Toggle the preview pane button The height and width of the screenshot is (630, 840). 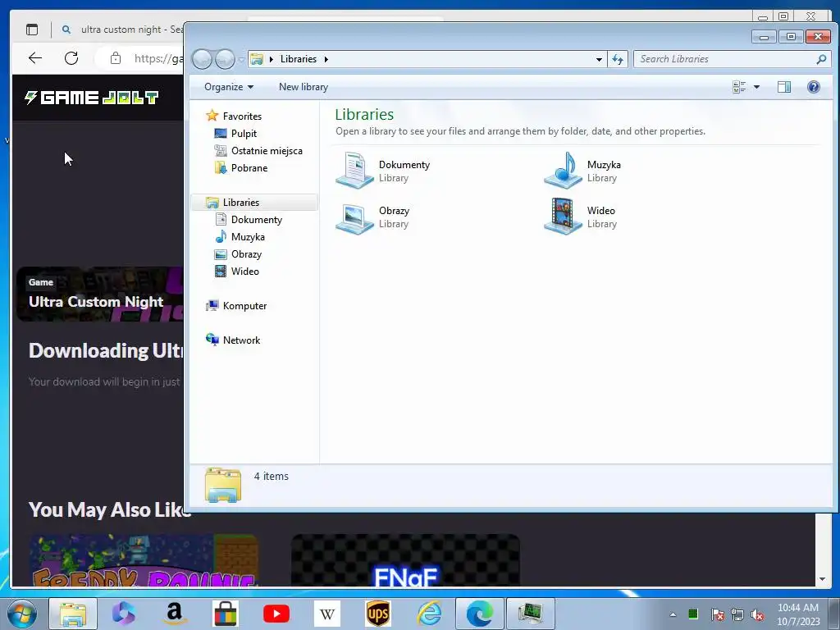[783, 87]
